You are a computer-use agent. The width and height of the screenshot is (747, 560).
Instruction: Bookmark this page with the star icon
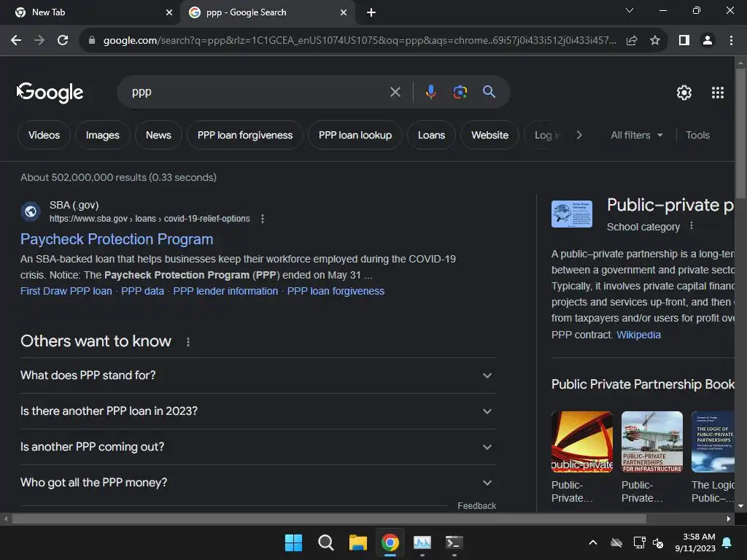pyautogui.click(x=655, y=41)
